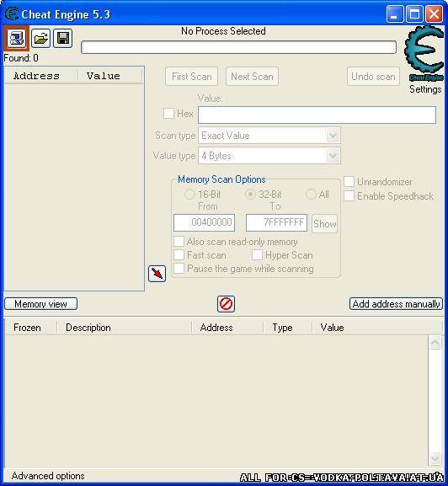448x486 pixels.
Task: Select the 16-Bit radio button
Action: [x=189, y=195]
